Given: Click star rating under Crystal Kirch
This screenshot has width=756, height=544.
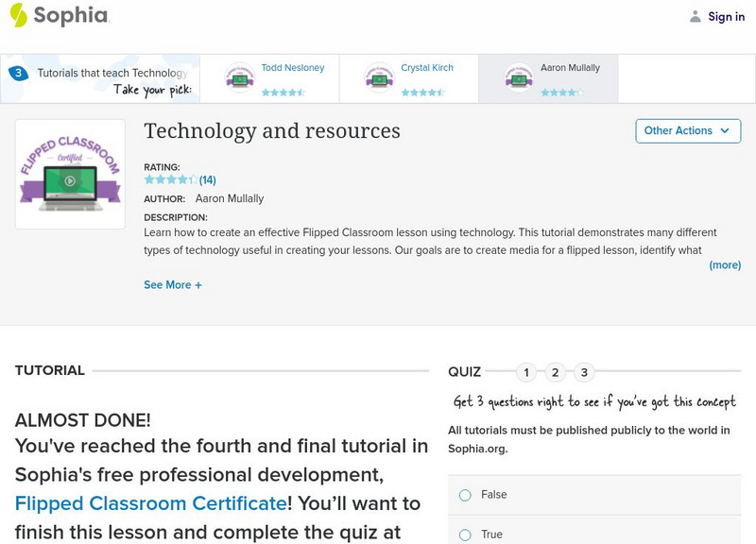Looking at the screenshot, I should pyautogui.click(x=422, y=92).
